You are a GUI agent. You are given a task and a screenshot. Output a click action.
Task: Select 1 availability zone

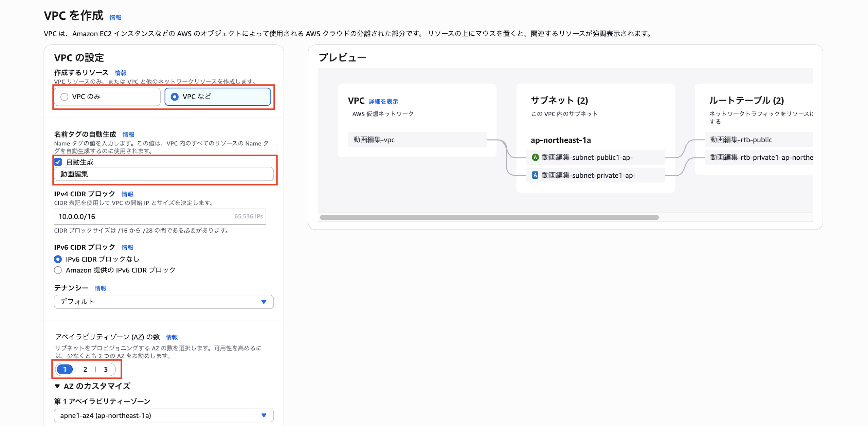65,369
